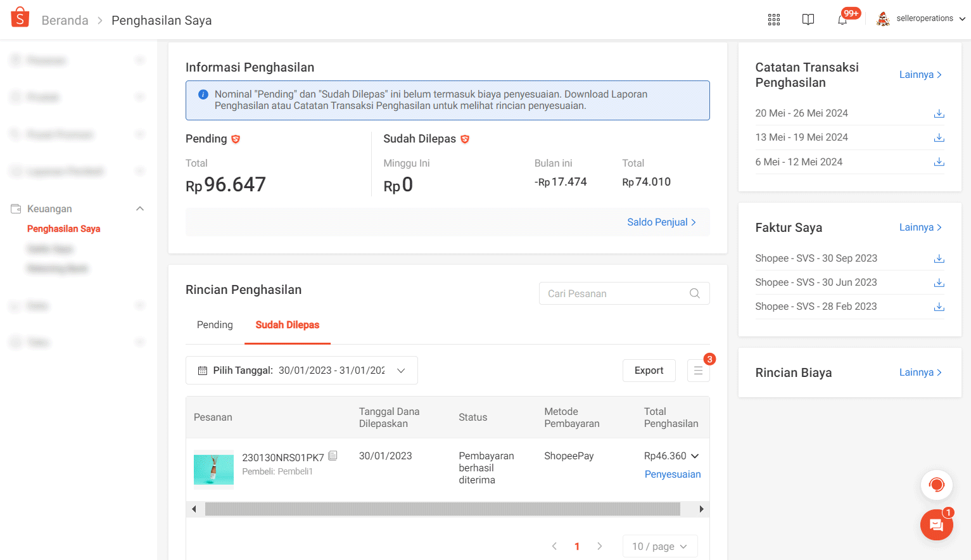Open the notifications bell icon
This screenshot has width=971, height=560.
pos(842,20)
